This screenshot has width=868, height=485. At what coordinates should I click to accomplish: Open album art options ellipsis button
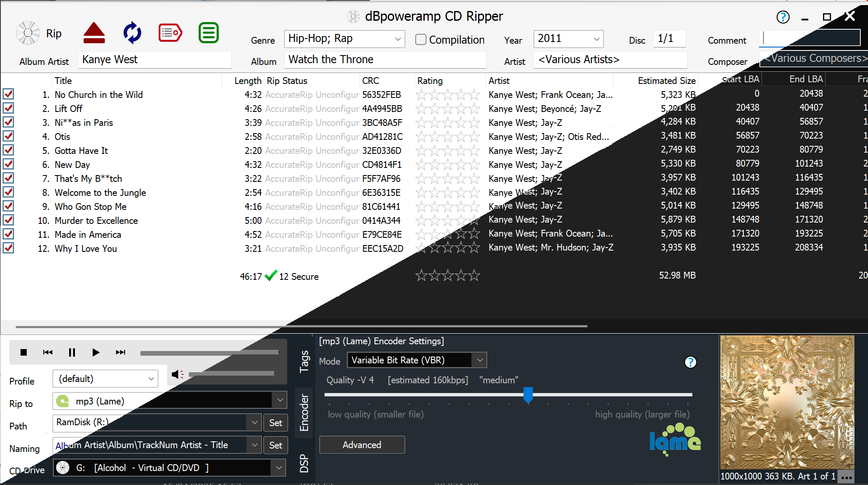click(846, 477)
